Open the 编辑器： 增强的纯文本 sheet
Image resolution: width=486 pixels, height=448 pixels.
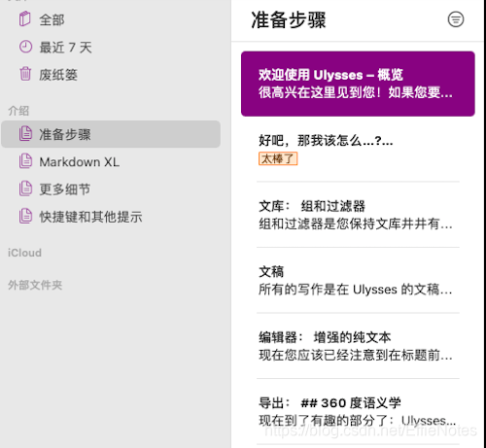[x=358, y=346]
